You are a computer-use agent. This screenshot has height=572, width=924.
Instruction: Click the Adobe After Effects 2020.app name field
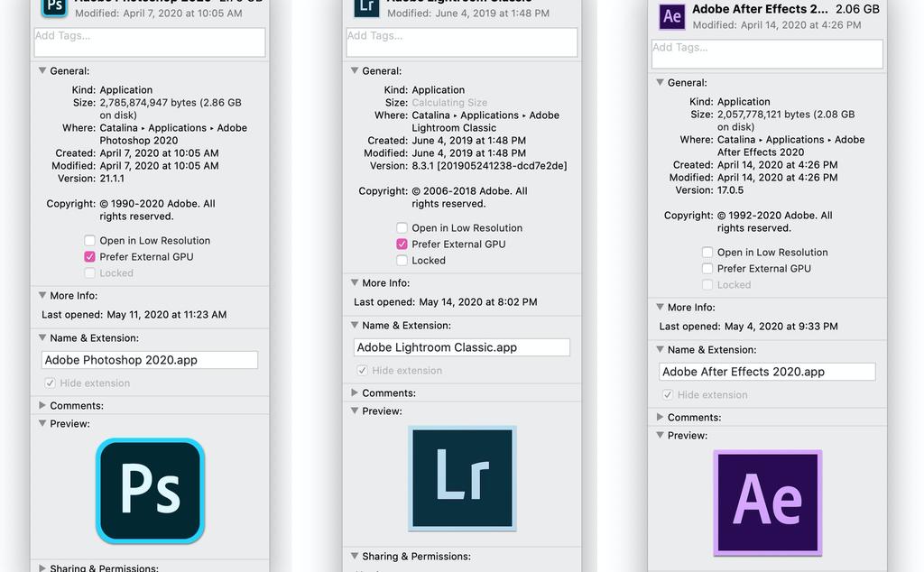767,372
